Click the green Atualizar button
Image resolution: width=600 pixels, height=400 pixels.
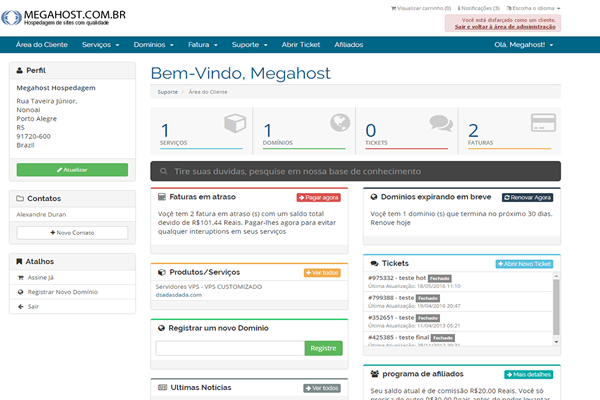click(x=72, y=170)
